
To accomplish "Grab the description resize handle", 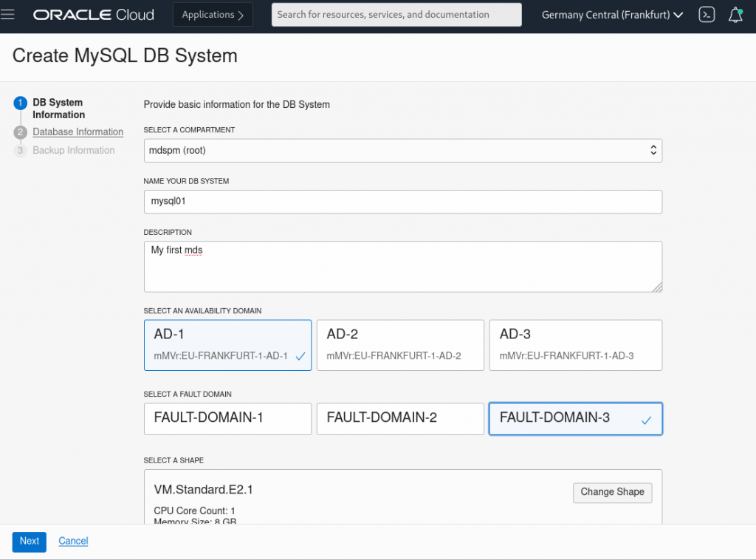I will [657, 287].
